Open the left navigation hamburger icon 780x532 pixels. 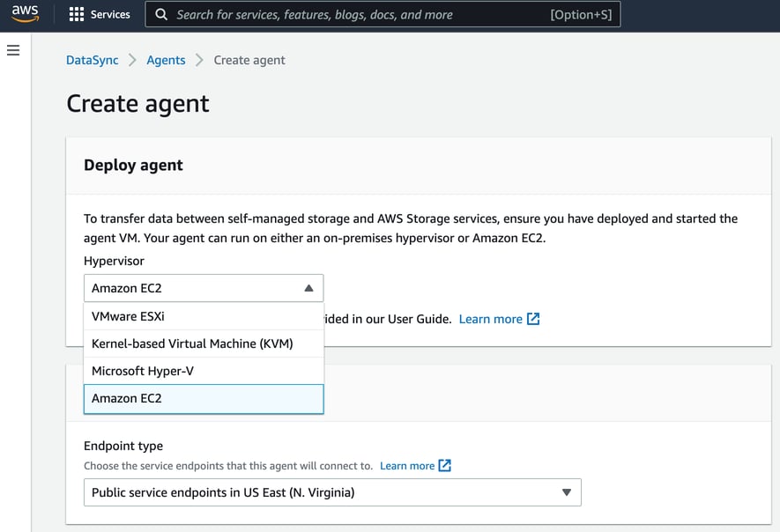12,50
